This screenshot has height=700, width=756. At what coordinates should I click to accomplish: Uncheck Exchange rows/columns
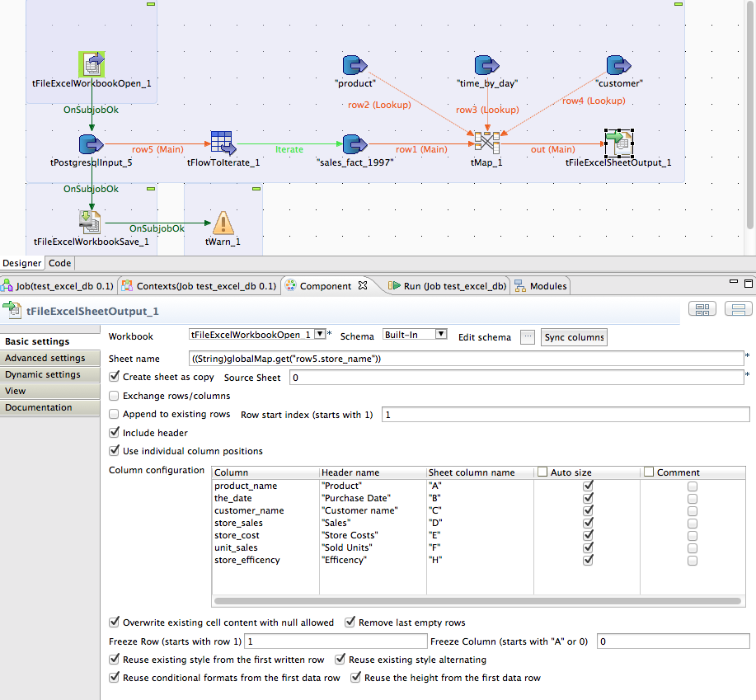(x=113, y=395)
